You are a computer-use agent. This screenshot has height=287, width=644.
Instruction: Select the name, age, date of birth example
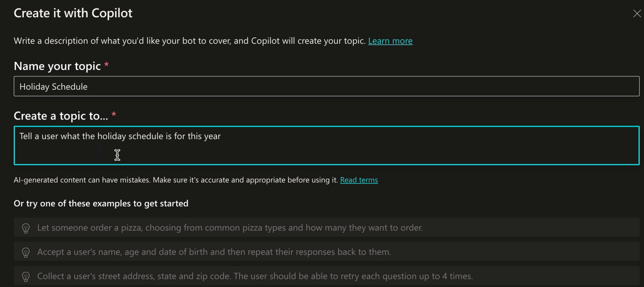tap(214, 252)
